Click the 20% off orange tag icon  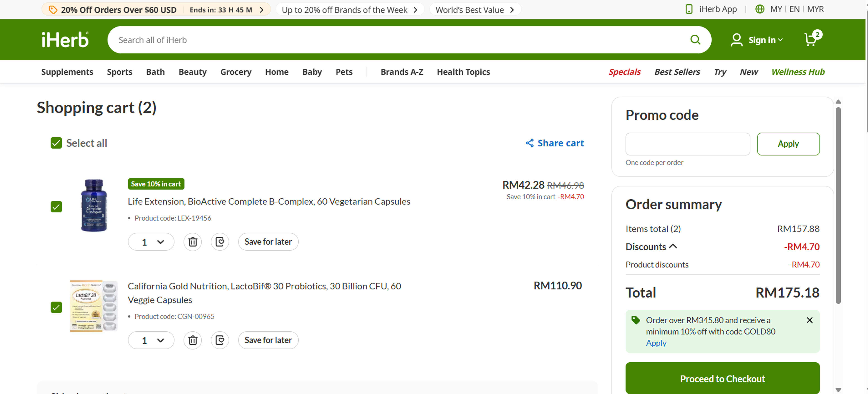click(x=53, y=10)
